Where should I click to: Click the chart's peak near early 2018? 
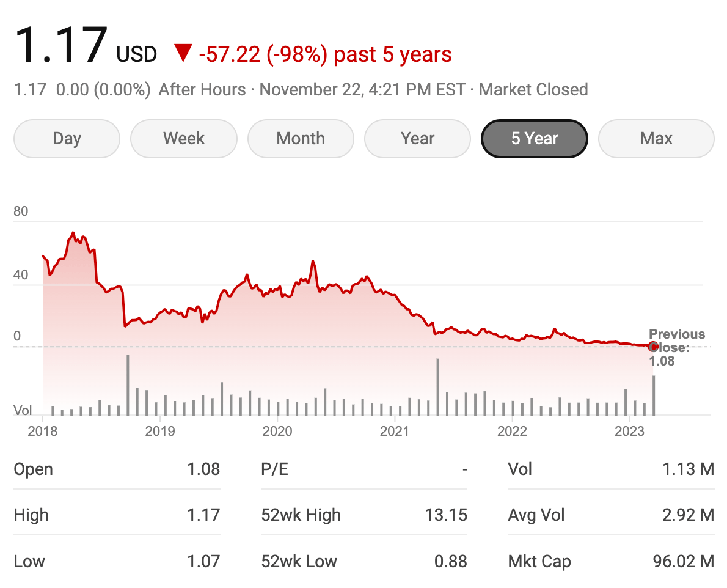point(73,233)
